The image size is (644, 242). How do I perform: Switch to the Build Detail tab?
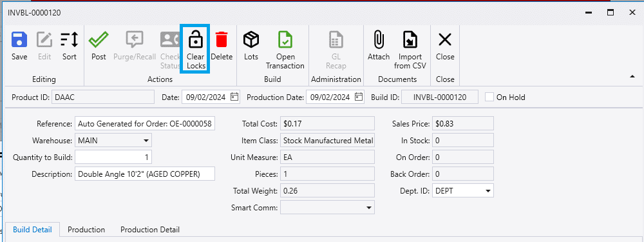pyautogui.click(x=32, y=230)
